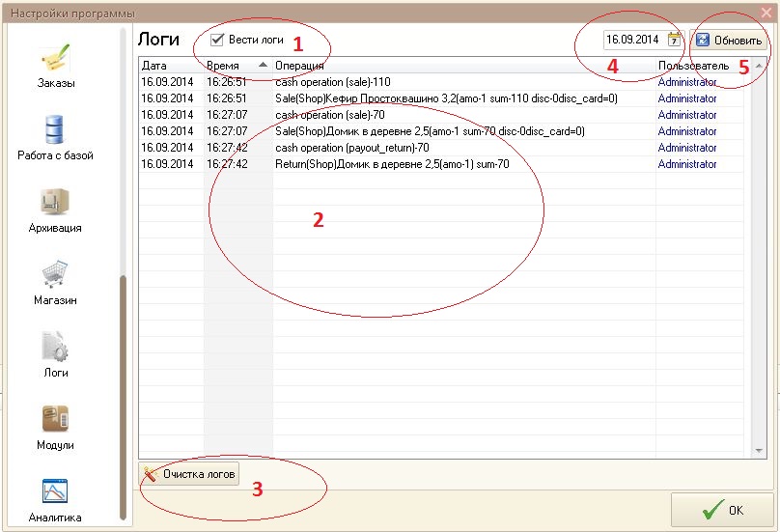Select Sale(Shop)Домик в деревне 2,5 row

441,131
